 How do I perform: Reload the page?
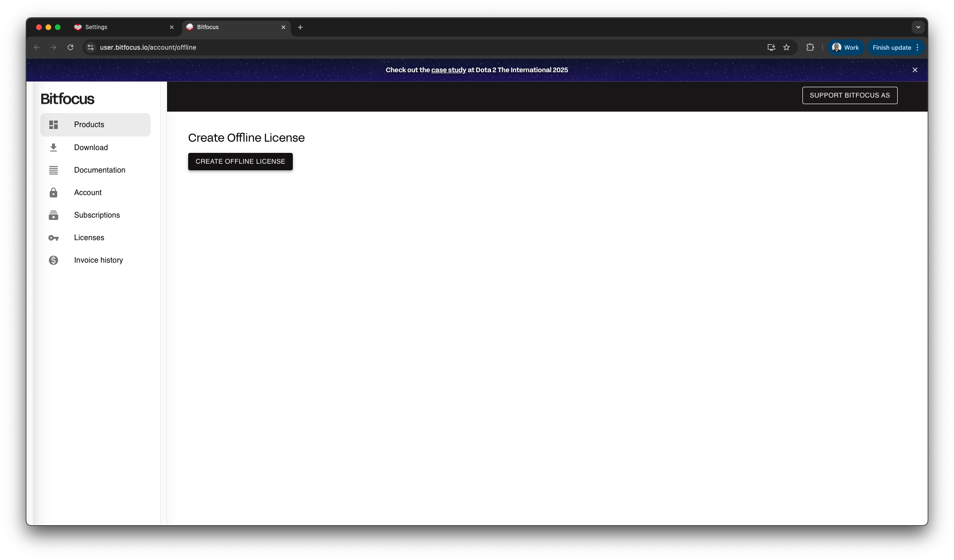coord(70,47)
